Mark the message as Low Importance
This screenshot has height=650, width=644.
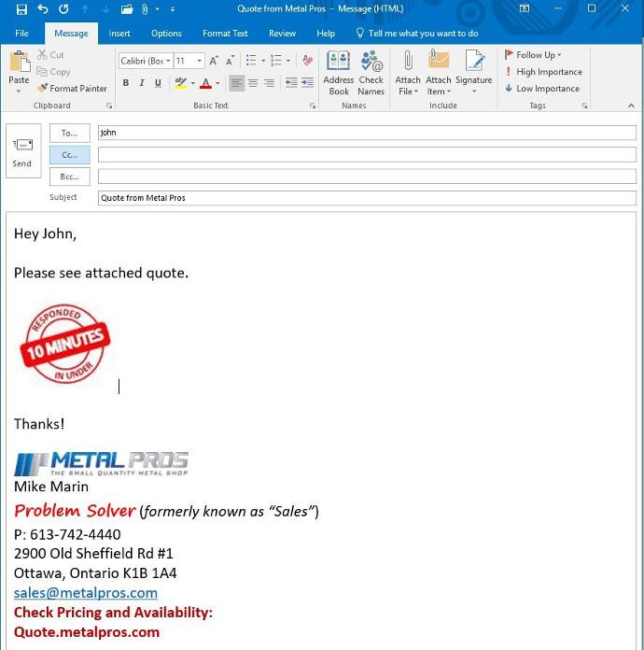tap(542, 89)
